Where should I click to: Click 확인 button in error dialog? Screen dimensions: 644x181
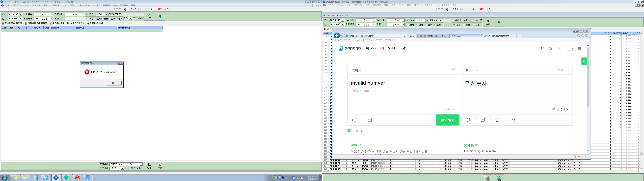114,83
